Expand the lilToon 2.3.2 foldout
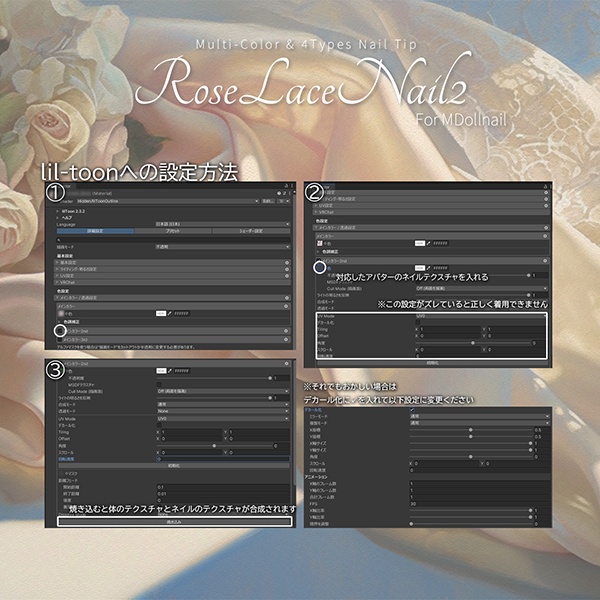This screenshot has height=600, width=600. (x=58, y=211)
